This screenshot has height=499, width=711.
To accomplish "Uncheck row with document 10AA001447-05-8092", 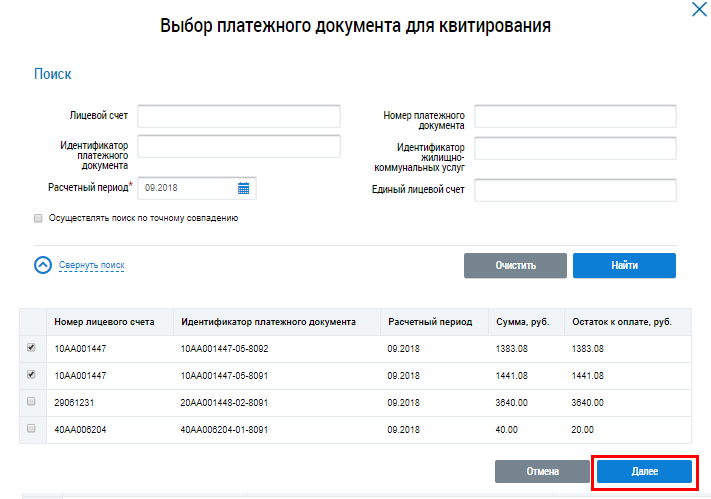I will point(31,348).
